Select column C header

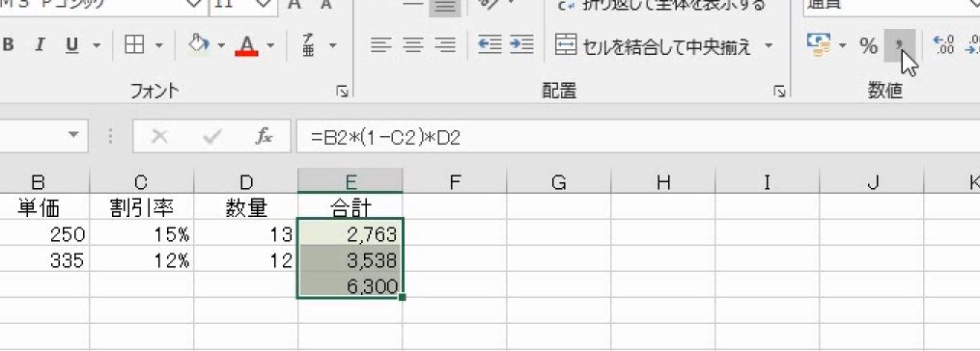(142, 181)
